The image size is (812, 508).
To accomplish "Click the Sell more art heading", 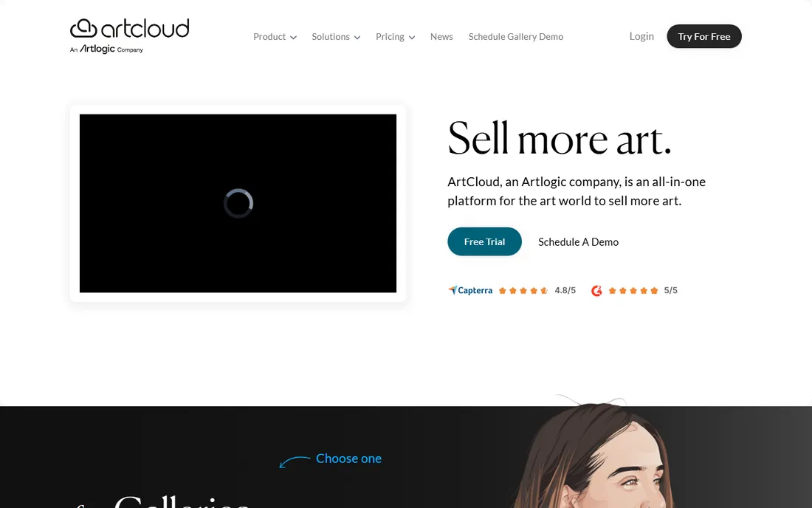I will click(560, 139).
